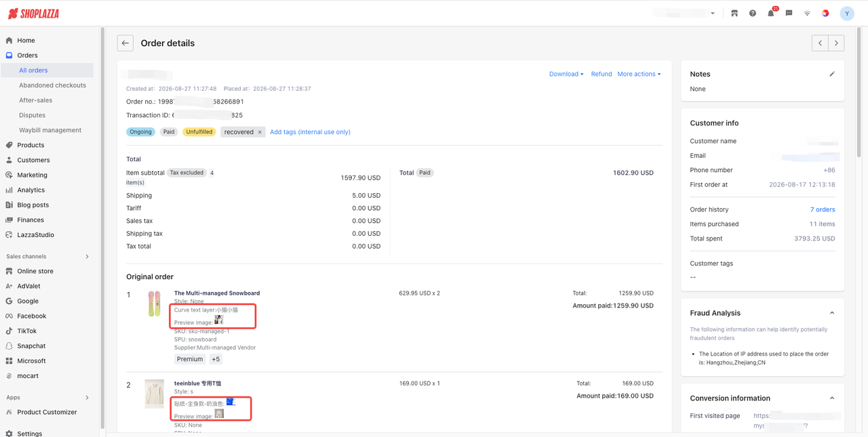Open the More actions dropdown
Viewport: 868px width, 437px height.
click(x=639, y=74)
